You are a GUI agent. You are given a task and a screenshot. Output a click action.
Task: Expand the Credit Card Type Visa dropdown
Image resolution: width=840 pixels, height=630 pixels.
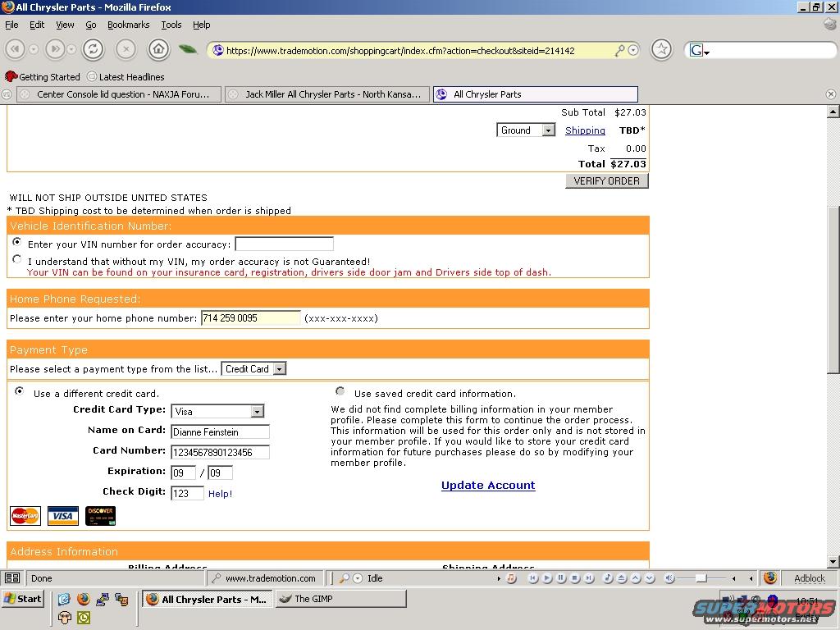(217, 411)
